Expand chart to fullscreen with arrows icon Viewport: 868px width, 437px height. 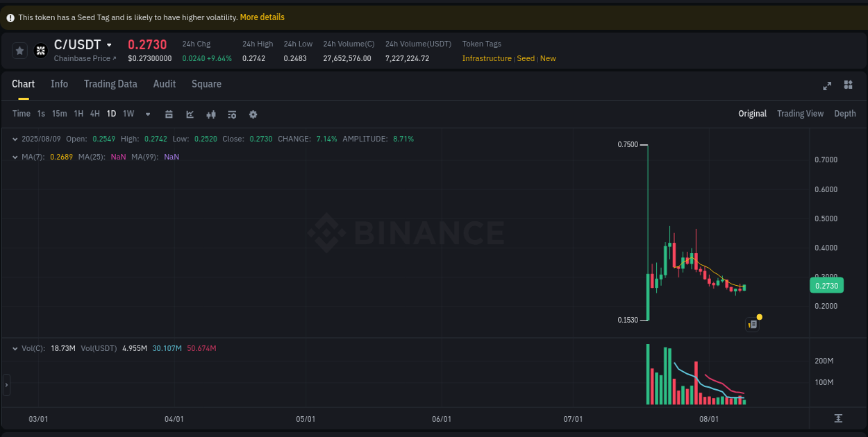point(827,86)
